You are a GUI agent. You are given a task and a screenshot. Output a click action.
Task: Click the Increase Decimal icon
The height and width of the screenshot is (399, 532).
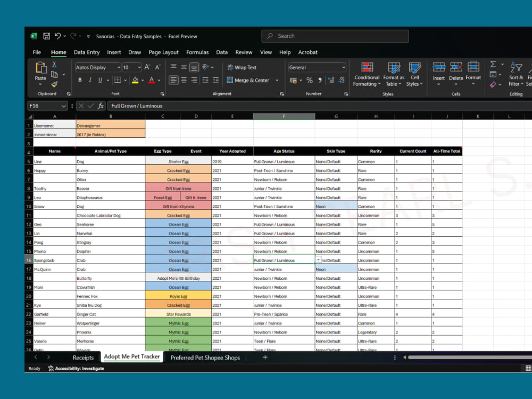331,80
